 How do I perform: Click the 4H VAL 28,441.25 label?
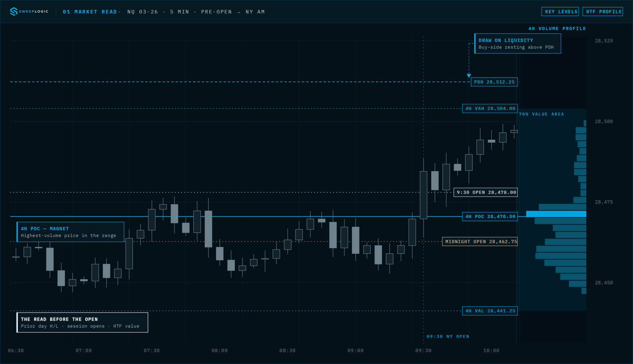(x=490, y=311)
